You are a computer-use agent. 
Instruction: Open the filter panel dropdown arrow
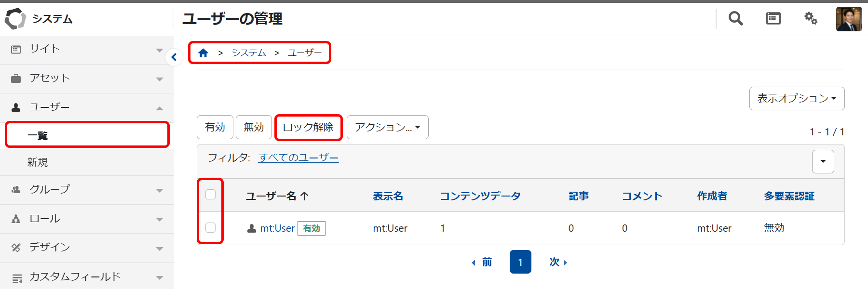click(x=823, y=161)
